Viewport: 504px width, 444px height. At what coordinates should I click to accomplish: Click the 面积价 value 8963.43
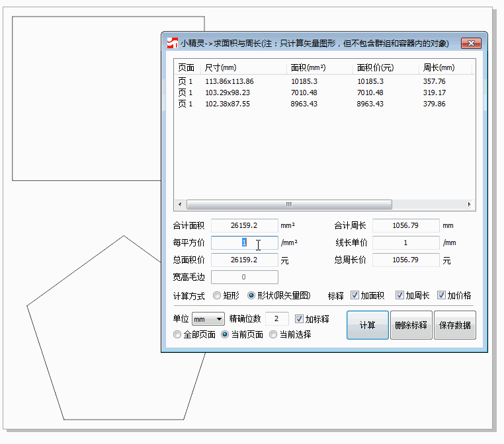370,104
